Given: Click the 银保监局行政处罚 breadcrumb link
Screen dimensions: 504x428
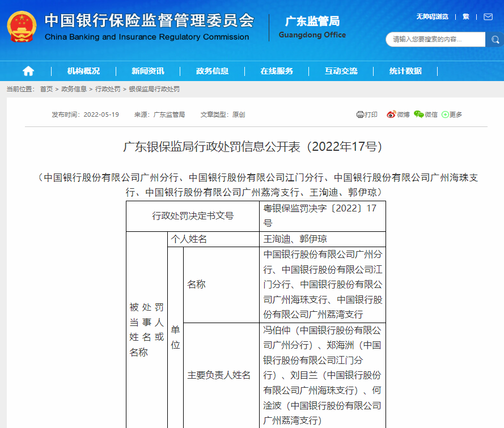Looking at the screenshot, I should 154,89.
